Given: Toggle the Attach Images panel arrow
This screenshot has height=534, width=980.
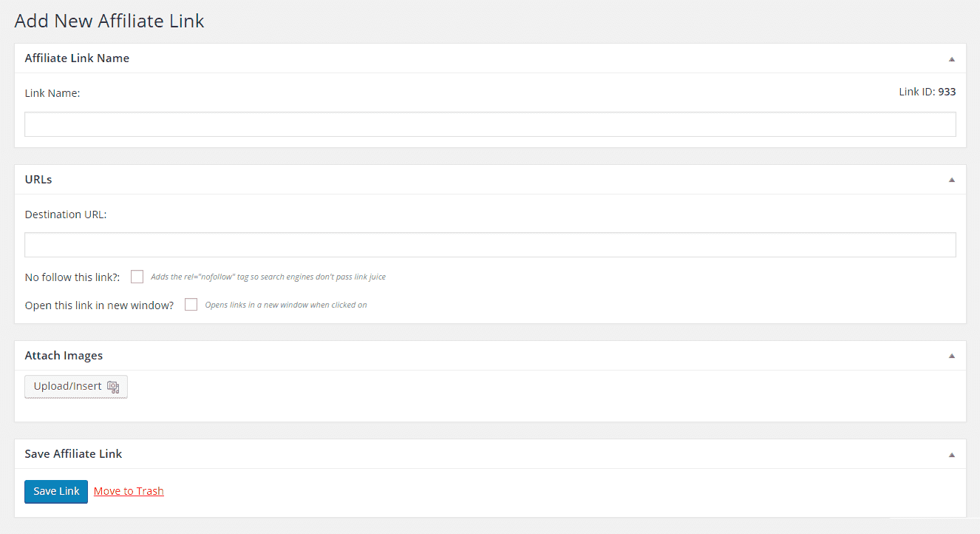Looking at the screenshot, I should click(952, 356).
